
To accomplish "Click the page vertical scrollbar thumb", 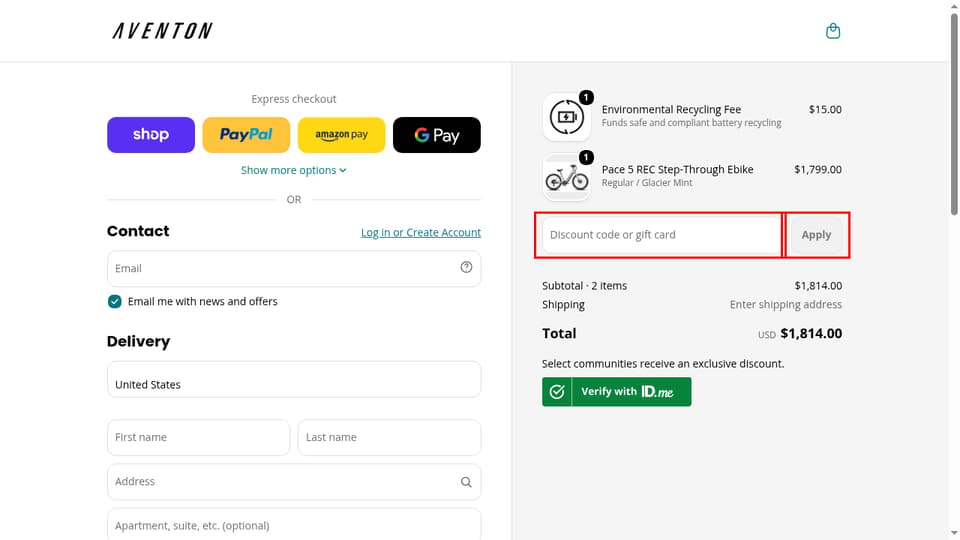I will click(x=954, y=113).
